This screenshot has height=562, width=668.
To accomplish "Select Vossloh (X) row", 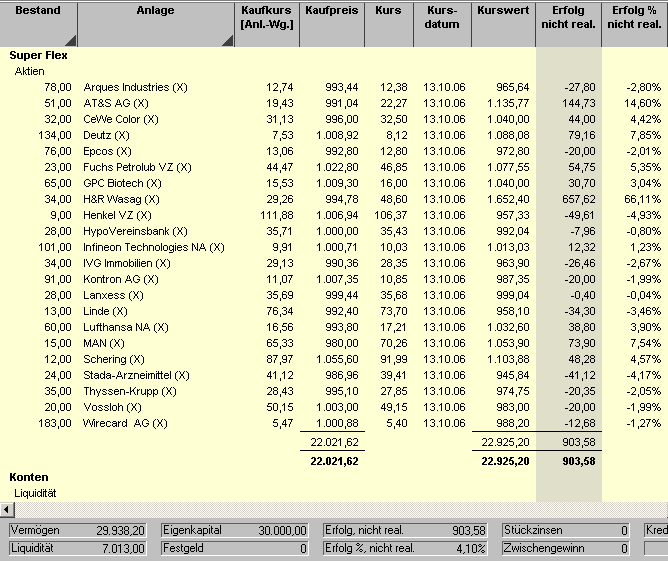I will pyautogui.click(x=334, y=407).
